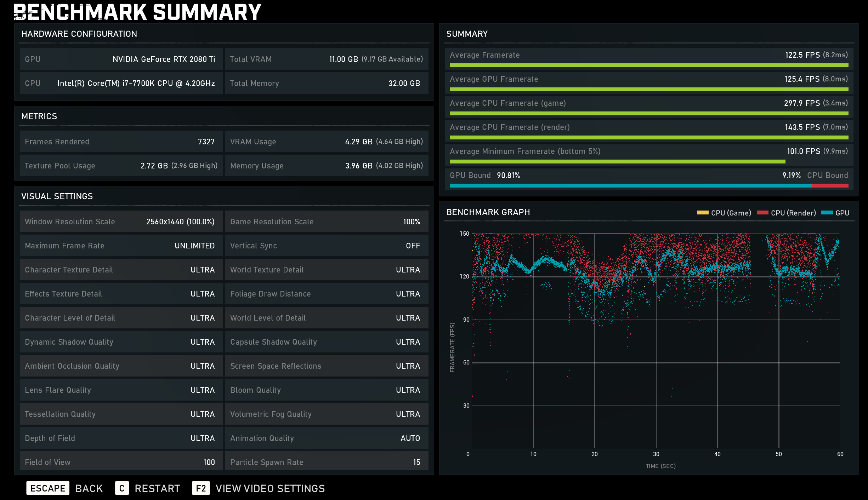Click the Window Resolution Scale row
The height and width of the screenshot is (500, 868).
[121, 222]
